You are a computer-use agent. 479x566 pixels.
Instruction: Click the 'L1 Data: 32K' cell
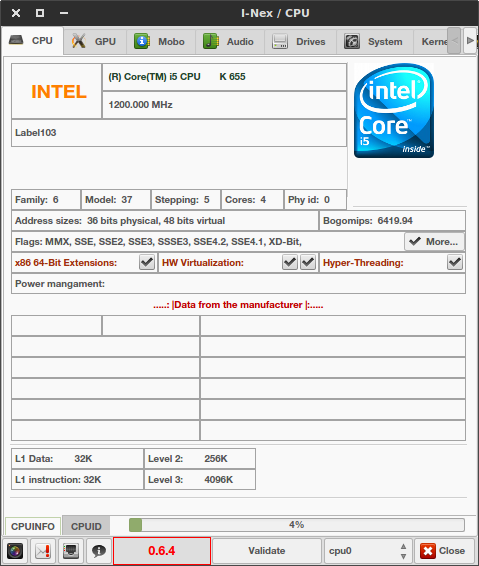[x=77, y=458]
